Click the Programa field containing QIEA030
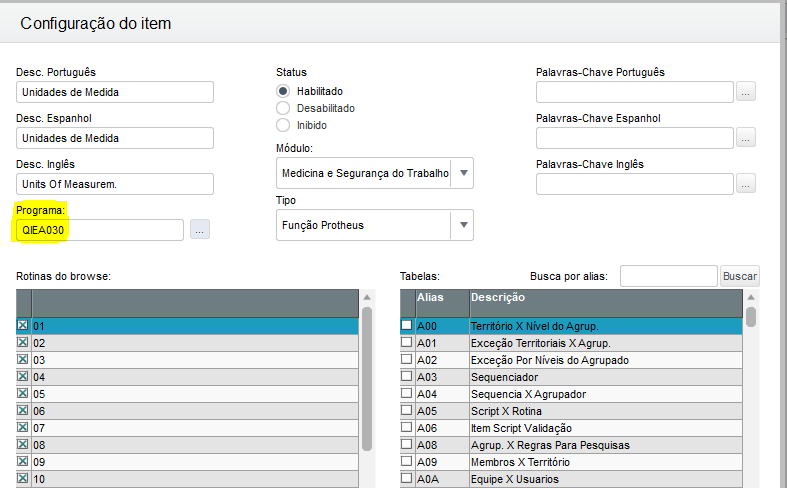This screenshot has height=488, width=787. (x=100, y=230)
